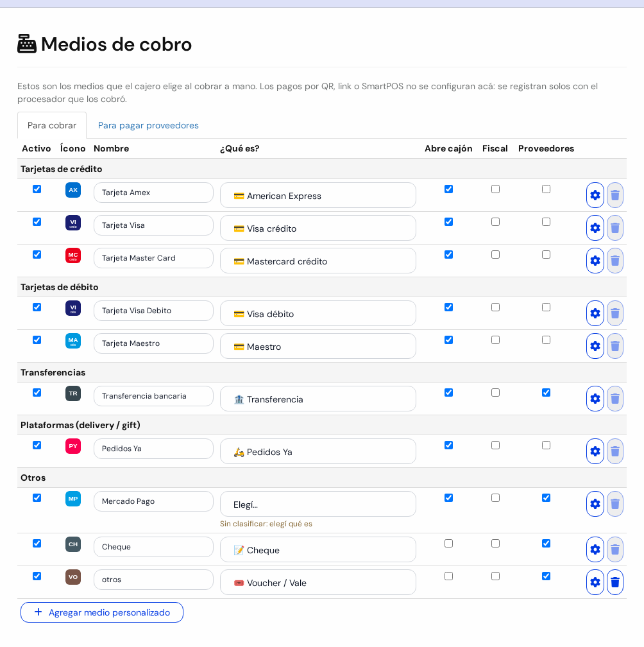Open the Maestro type dropdown

pos(318,346)
